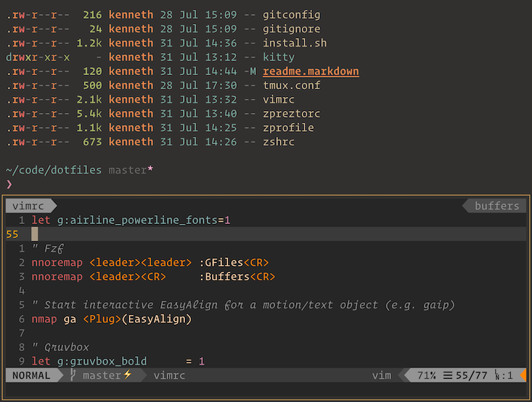This screenshot has width=532, height=402.
Task: Click the kitty directory name
Action: [x=279, y=57]
